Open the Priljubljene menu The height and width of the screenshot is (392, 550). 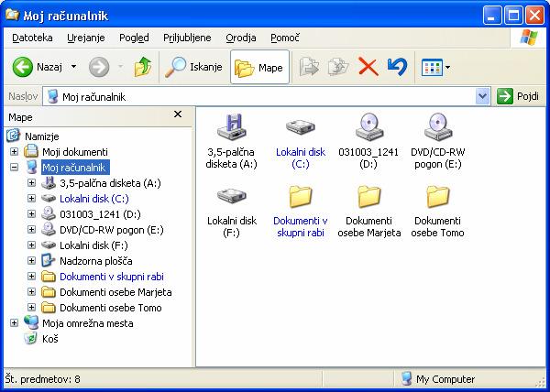coord(187,38)
